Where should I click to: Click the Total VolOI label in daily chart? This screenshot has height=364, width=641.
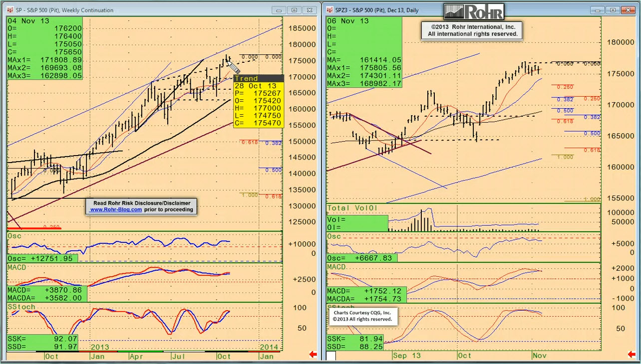coord(351,208)
